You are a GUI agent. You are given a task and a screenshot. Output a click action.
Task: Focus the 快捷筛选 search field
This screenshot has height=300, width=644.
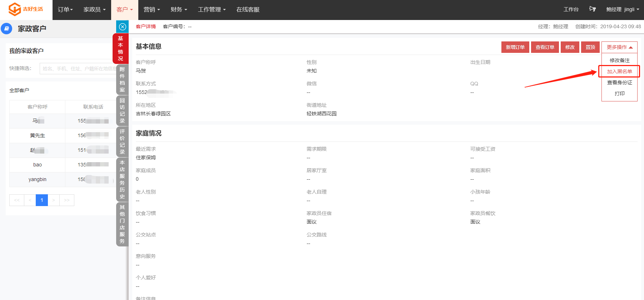[x=78, y=69]
